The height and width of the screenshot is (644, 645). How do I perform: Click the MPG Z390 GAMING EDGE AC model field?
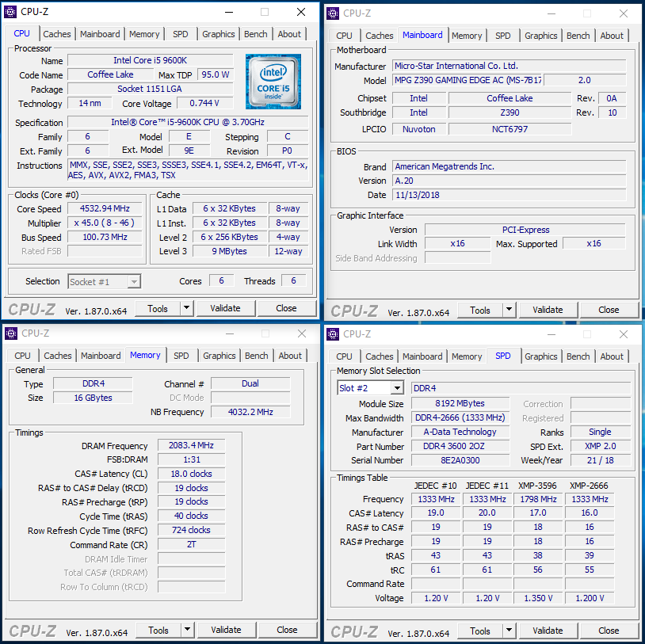[468, 80]
